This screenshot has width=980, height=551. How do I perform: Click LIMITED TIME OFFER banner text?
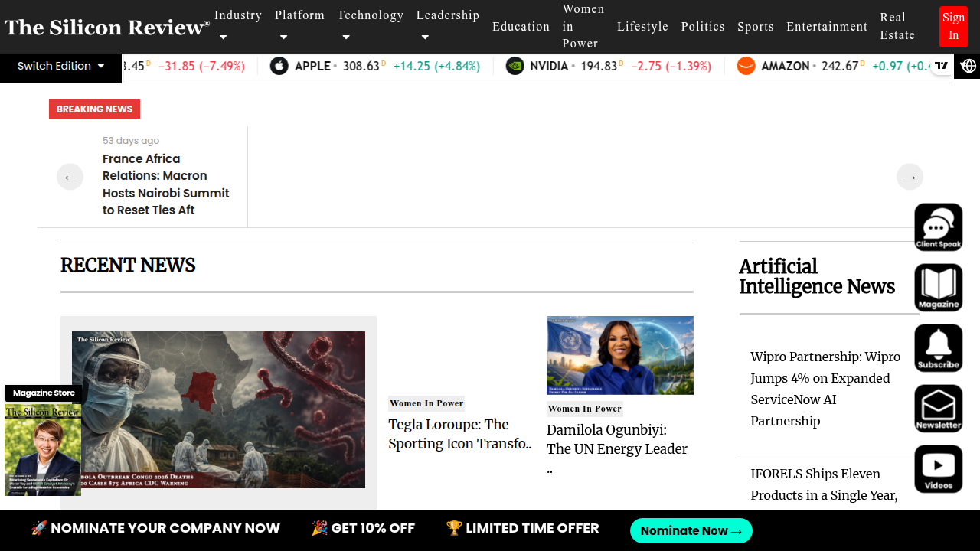point(532,528)
